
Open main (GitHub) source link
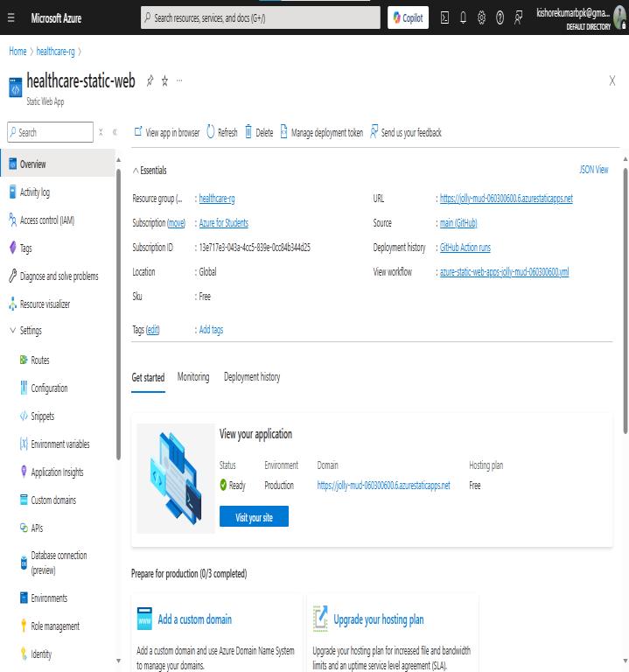pos(458,223)
